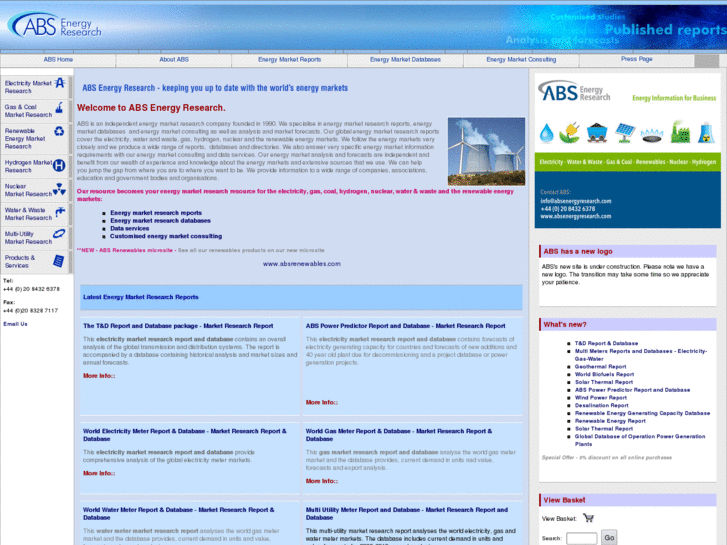
Task: Open the Press Page menu item
Action: coord(637,59)
